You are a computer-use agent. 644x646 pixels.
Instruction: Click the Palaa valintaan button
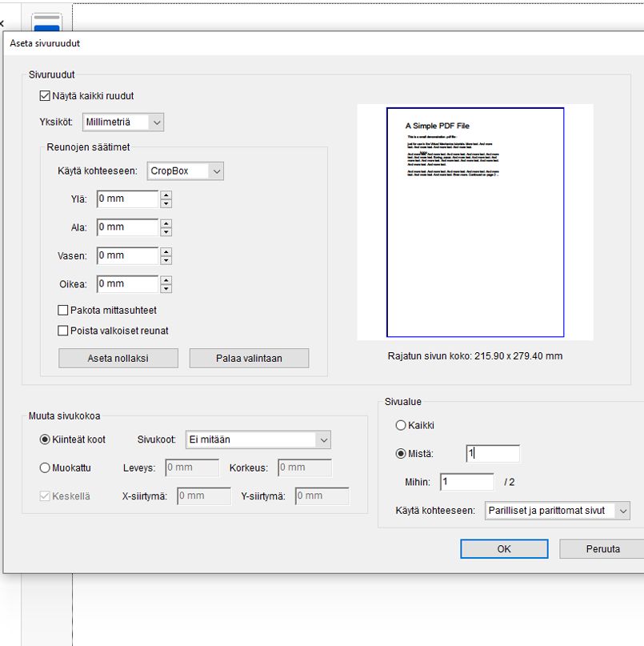[x=249, y=359]
